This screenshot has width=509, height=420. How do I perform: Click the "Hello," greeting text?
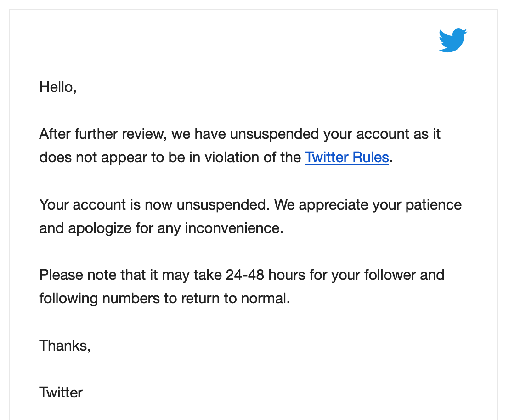point(58,87)
